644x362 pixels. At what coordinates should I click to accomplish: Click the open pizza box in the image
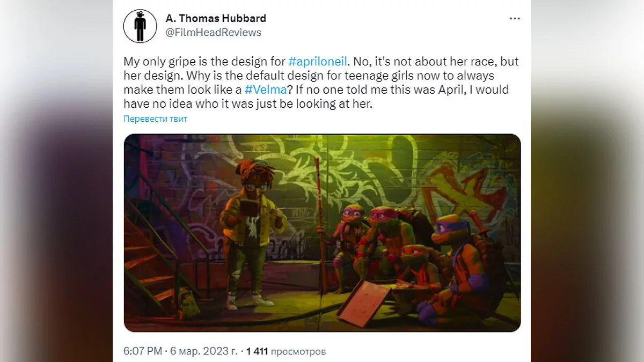coord(363,303)
